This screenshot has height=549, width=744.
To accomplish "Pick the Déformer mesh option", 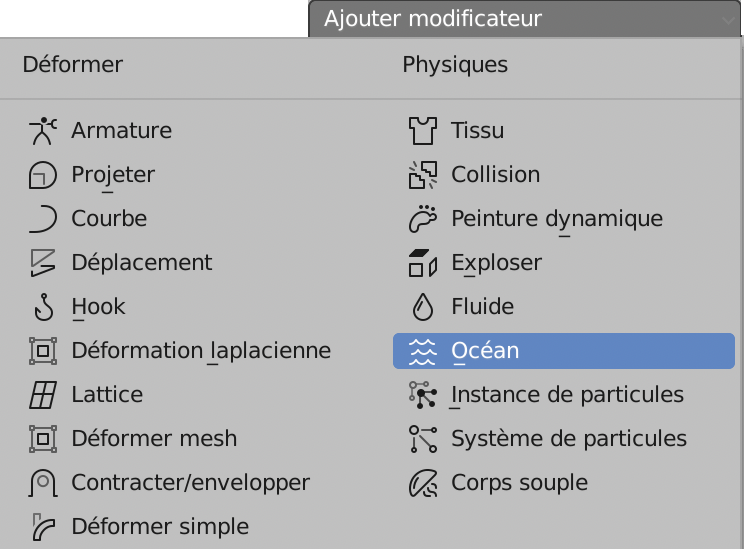I will pyautogui.click(x=154, y=439).
